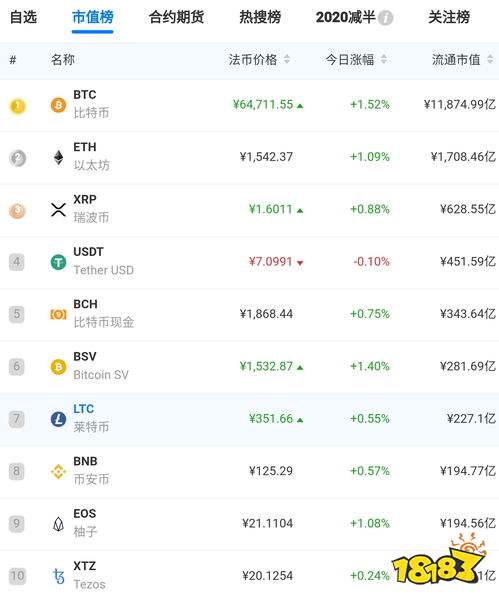Open the highlighted LTC 莱特币 name link
Screen dimensions: 499x601
(91, 418)
